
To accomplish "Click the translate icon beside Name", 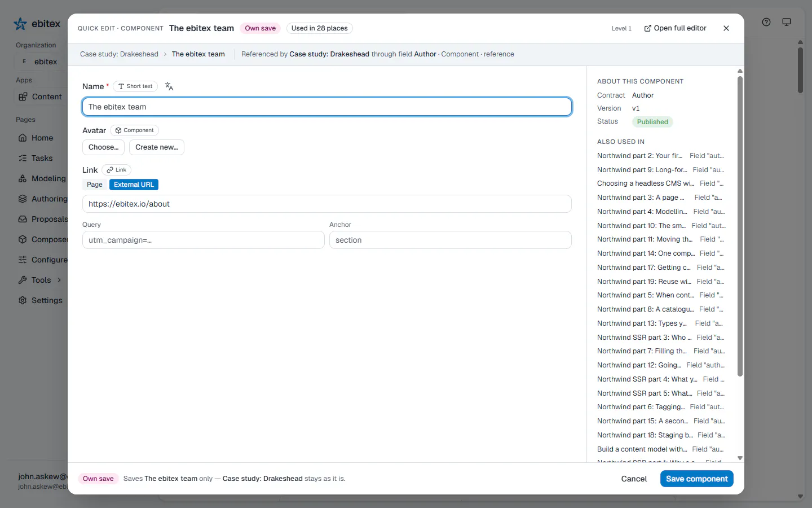I will pyautogui.click(x=169, y=86).
